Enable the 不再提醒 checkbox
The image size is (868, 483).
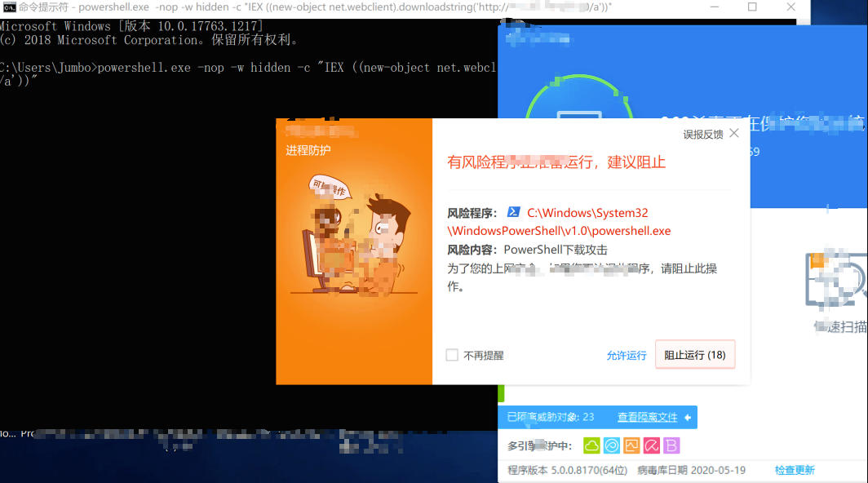(452, 354)
